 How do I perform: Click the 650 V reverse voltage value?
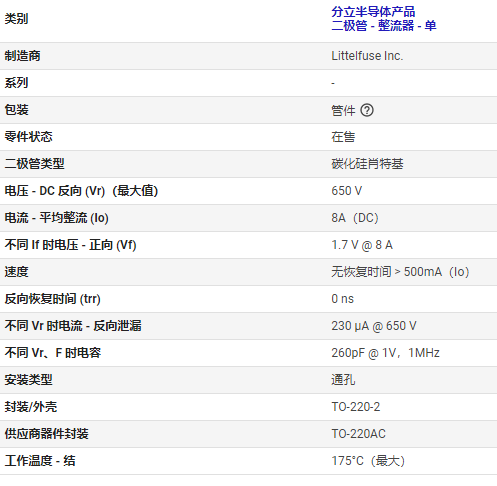click(x=346, y=191)
